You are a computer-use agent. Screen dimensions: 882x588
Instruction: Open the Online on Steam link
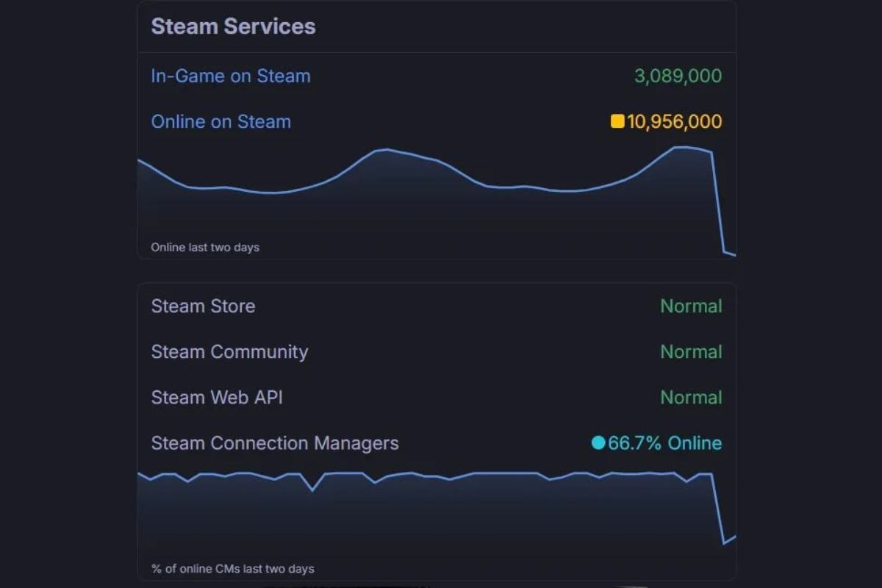pos(221,121)
